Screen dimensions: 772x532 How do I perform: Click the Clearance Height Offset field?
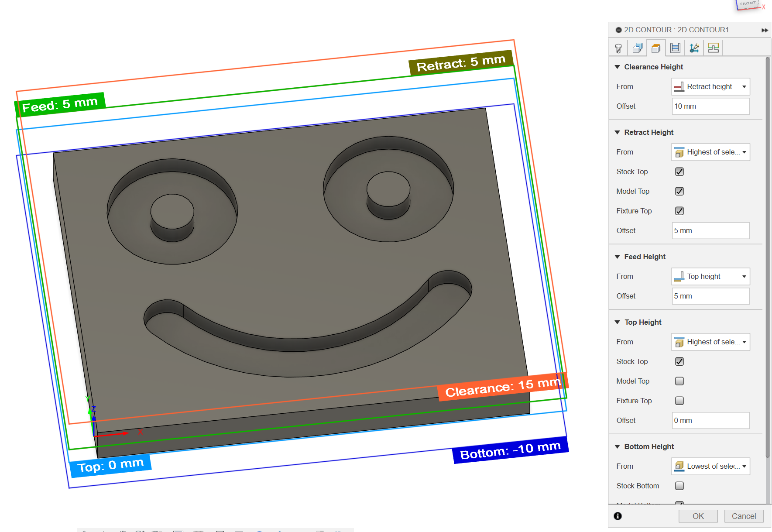tap(710, 106)
